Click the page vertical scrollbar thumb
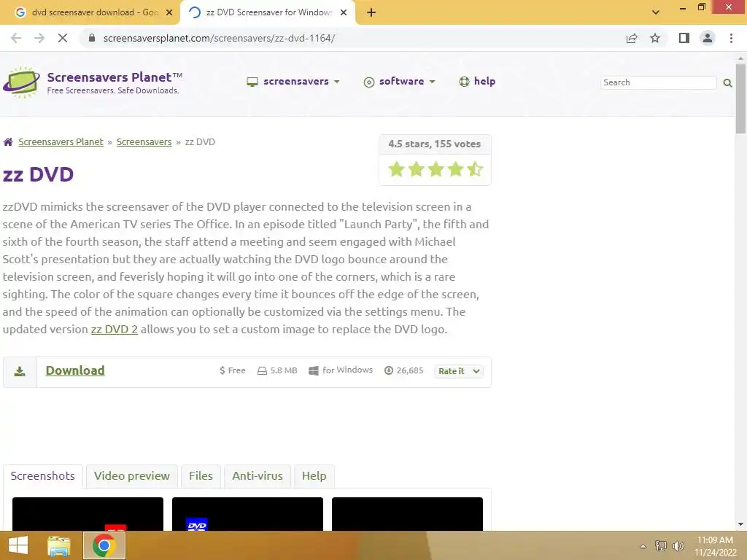The image size is (747, 560). point(741,98)
